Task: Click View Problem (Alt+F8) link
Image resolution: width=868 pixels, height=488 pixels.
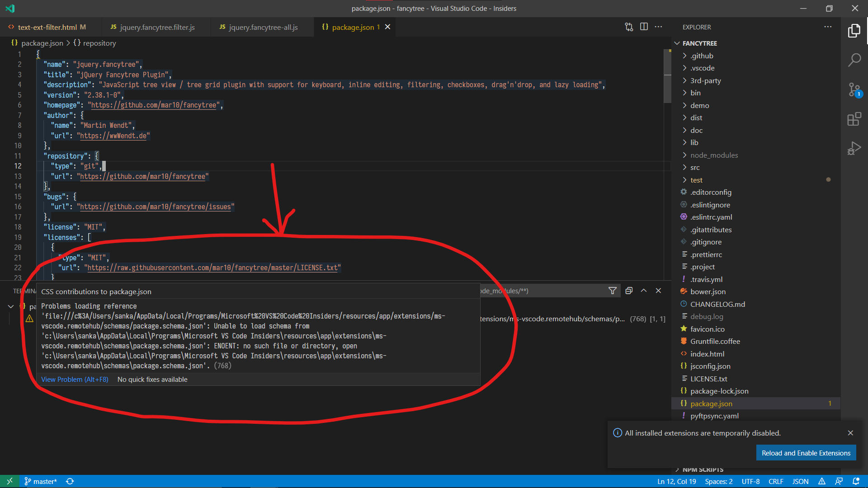Action: 75,380
